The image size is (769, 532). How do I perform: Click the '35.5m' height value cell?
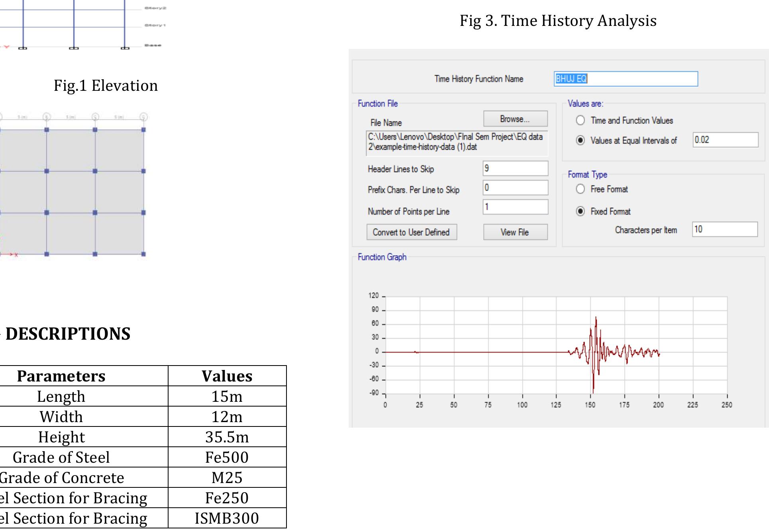[227, 437]
